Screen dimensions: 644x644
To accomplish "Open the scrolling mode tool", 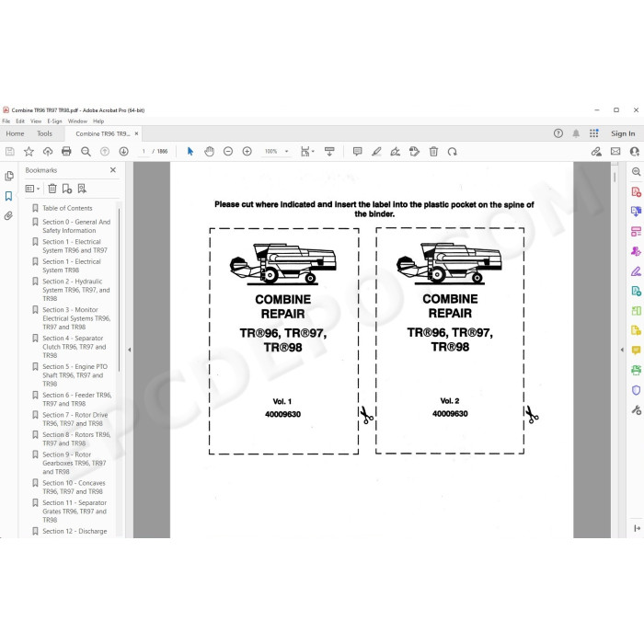I will (329, 152).
